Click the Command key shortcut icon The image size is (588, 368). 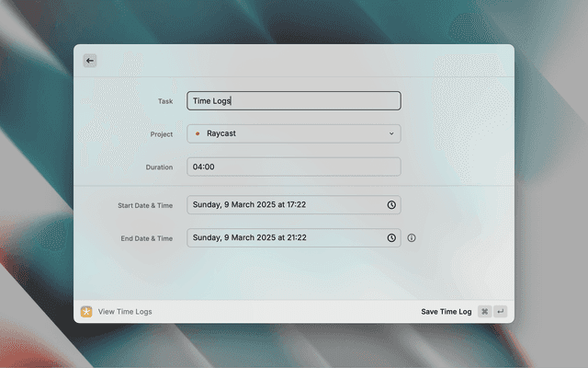pos(484,312)
